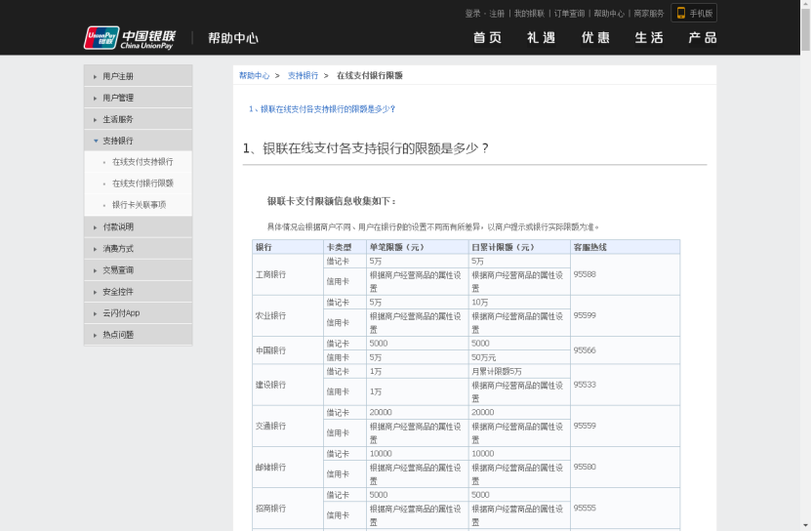Collapse the 支持银行 sidebar section
This screenshot has height=532, width=812.
[x=139, y=141]
